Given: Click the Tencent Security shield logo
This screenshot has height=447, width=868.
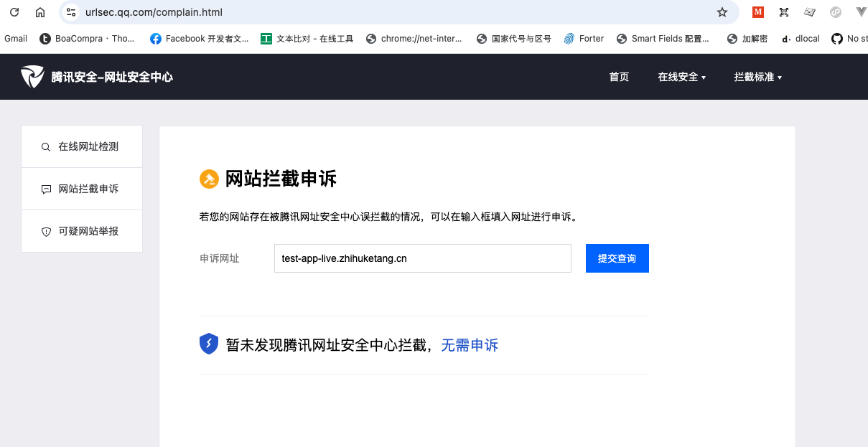Looking at the screenshot, I should coord(32,76).
